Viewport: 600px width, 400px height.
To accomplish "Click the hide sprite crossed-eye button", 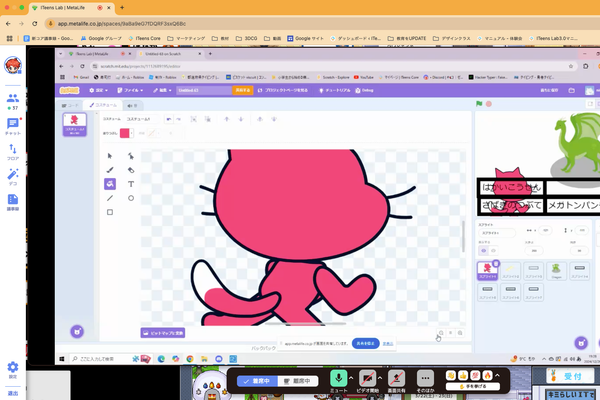I will click(x=493, y=251).
